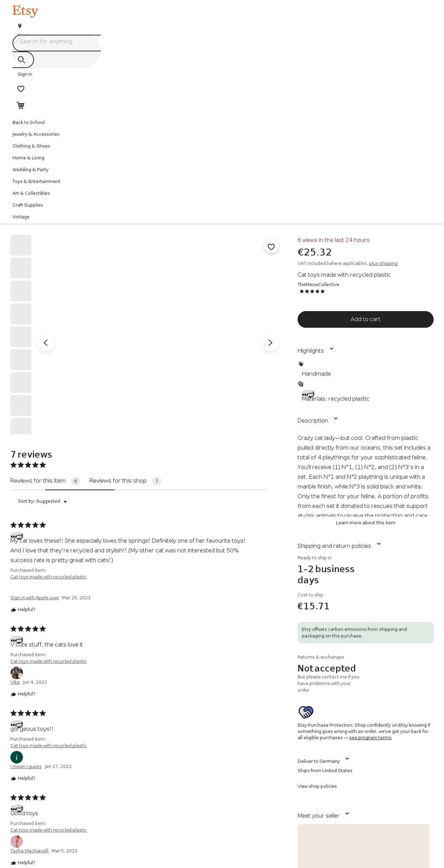This screenshot has width=444, height=868.
Task: Open the shopping cart icon
Action: pyautogui.click(x=20, y=105)
